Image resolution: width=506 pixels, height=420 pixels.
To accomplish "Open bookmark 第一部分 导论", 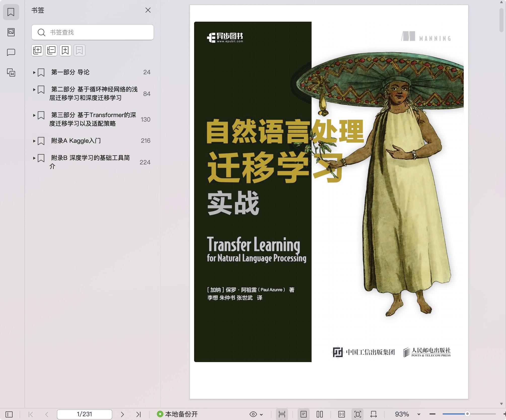I will coord(70,72).
